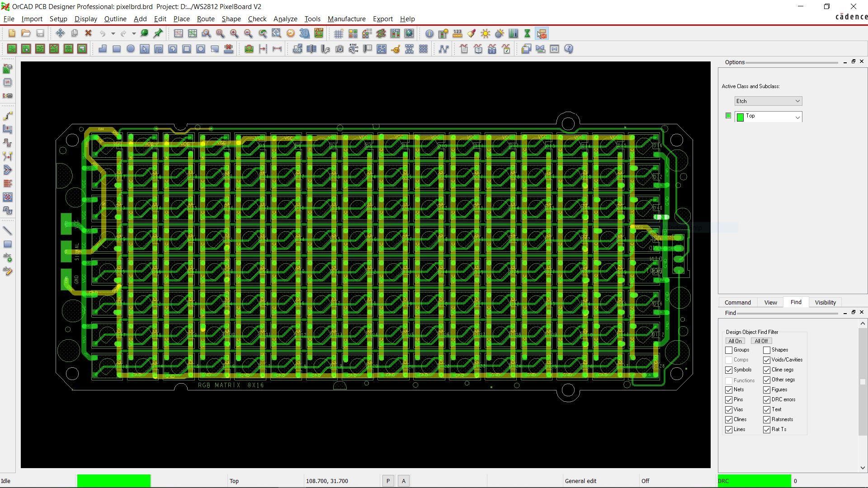
Task: Enable the Groups checkbox
Action: (x=729, y=350)
